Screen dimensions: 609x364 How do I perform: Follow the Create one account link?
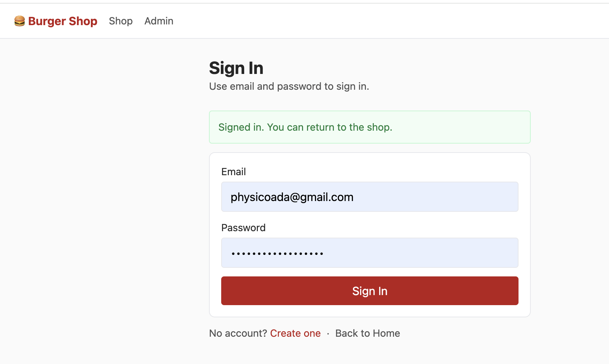point(295,333)
